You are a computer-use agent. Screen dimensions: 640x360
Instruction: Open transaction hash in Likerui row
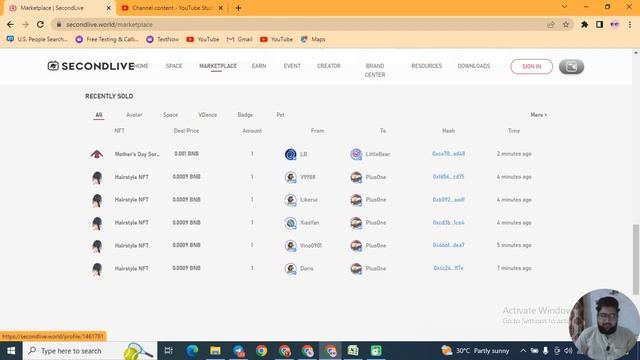coord(448,200)
